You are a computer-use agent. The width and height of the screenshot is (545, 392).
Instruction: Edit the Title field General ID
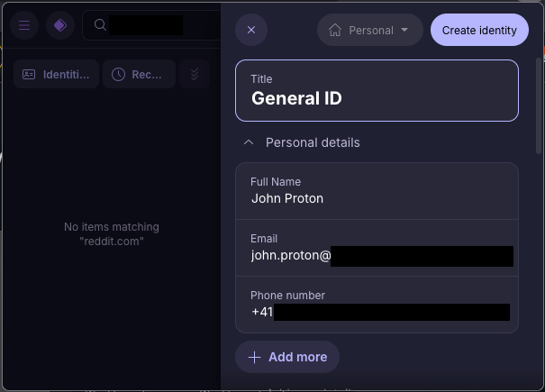point(377,91)
